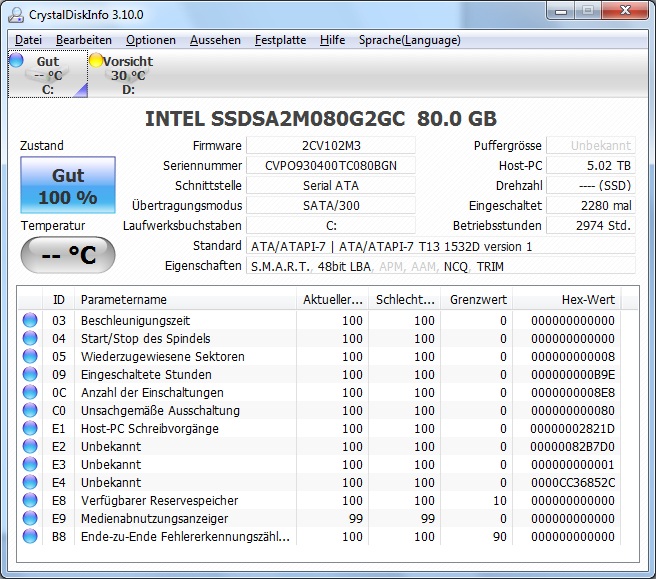Click the Drehzahl field ---- (SSD)

click(x=591, y=186)
